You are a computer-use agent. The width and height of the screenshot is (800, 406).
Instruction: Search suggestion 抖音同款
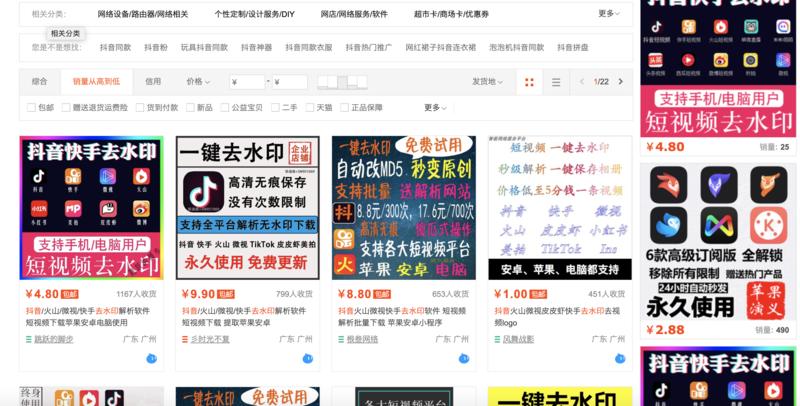pyautogui.click(x=115, y=47)
